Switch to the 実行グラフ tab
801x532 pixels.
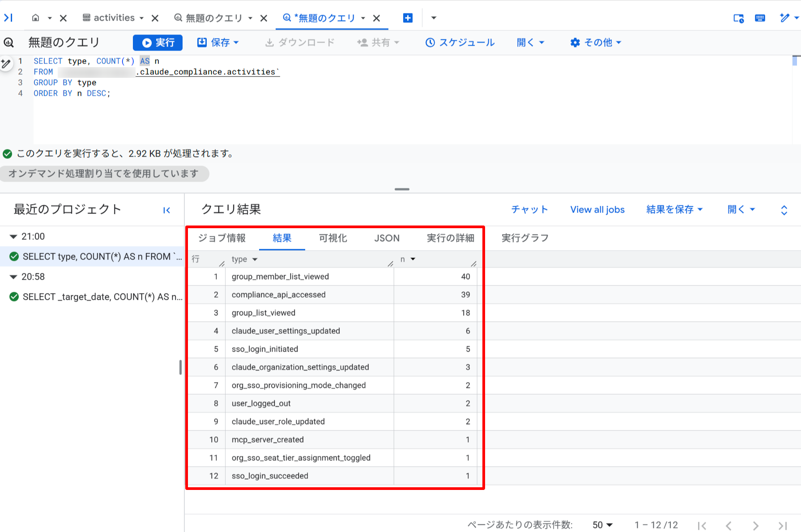click(x=525, y=238)
